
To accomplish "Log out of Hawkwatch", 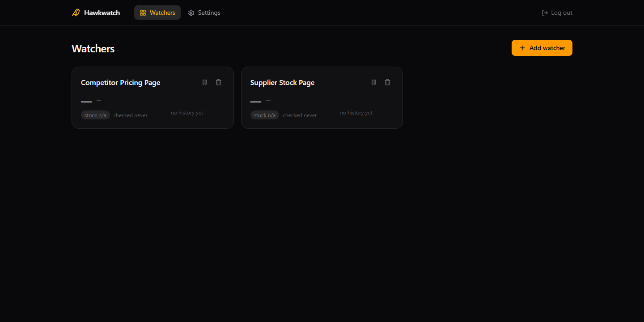I will pyautogui.click(x=557, y=13).
